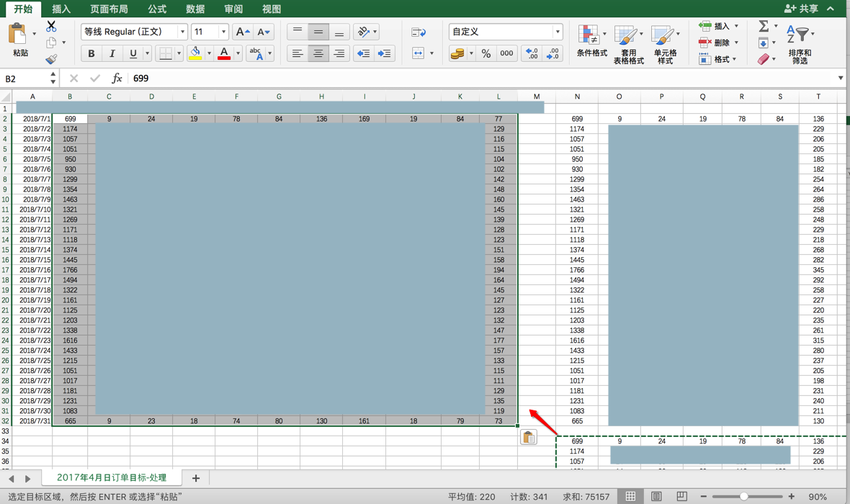The image size is (850, 504).
Task: Align cell content to middle vertically
Action: point(318,32)
